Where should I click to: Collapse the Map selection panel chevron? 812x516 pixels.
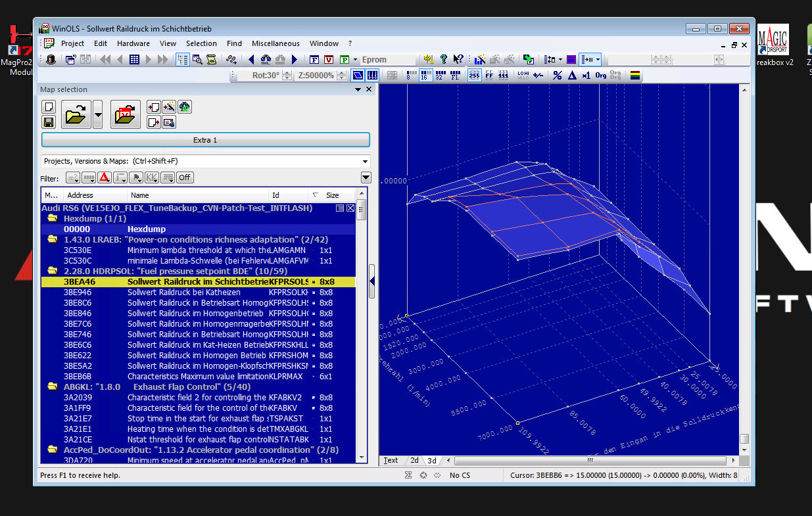pyautogui.click(x=358, y=89)
